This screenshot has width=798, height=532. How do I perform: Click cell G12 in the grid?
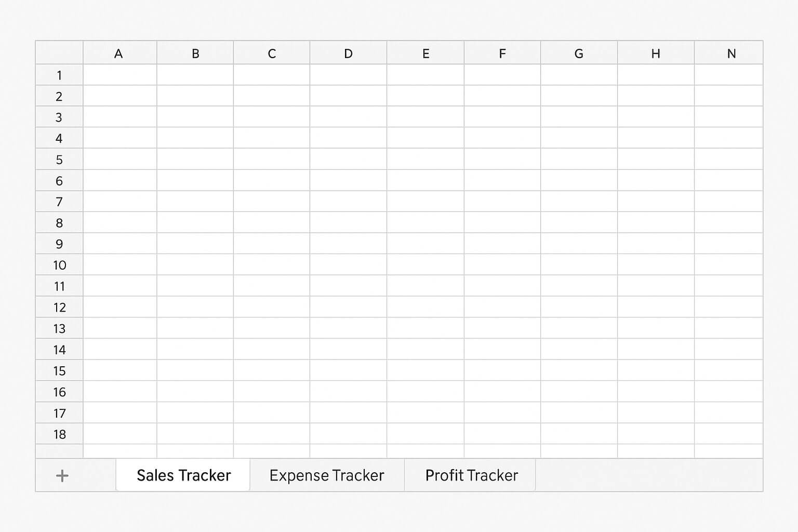click(x=579, y=307)
